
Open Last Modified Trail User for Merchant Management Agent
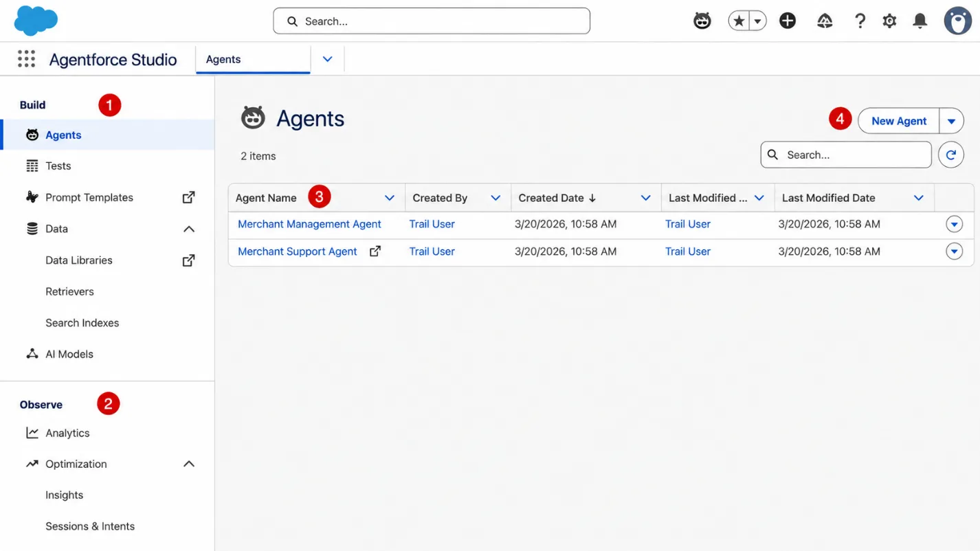[x=688, y=224]
